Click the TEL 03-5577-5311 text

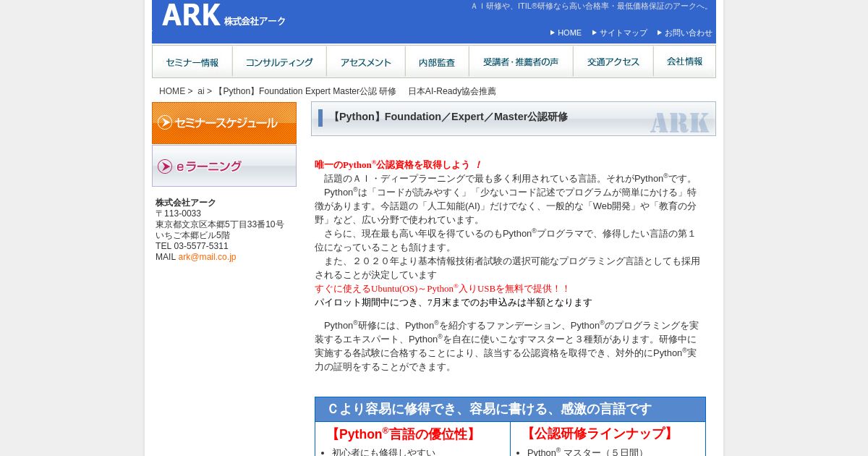click(192, 246)
